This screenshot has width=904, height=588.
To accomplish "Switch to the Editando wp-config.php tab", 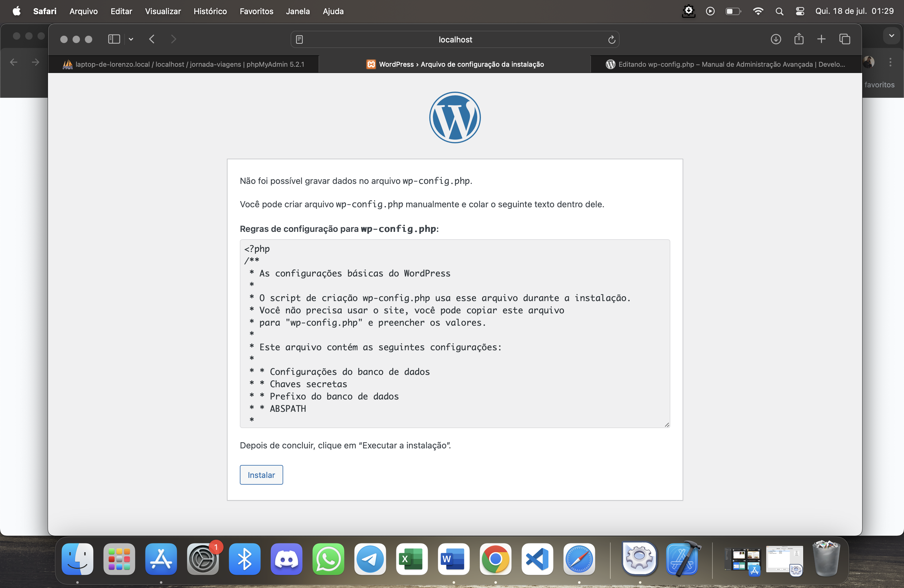I will tap(726, 64).
